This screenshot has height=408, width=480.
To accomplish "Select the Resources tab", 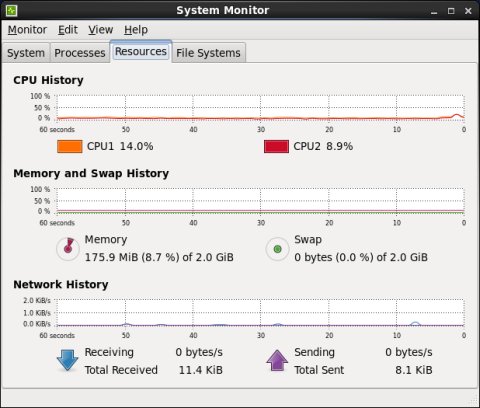I will [141, 51].
